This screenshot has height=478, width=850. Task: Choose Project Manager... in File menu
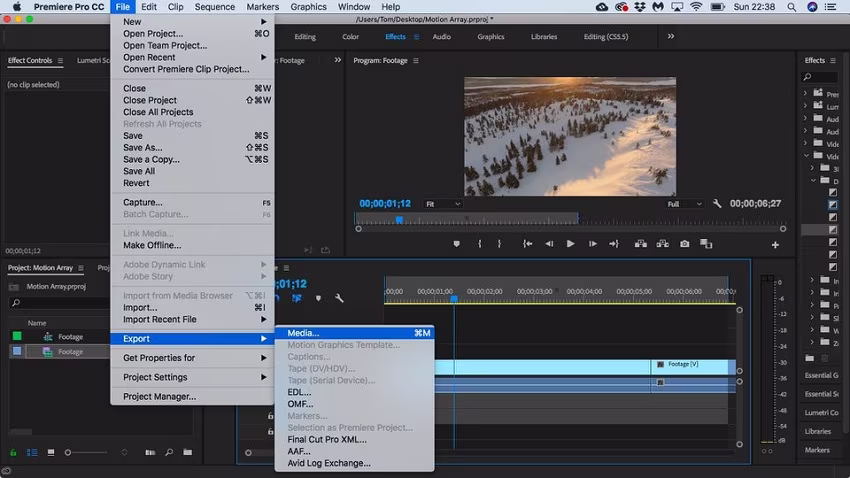click(x=159, y=396)
